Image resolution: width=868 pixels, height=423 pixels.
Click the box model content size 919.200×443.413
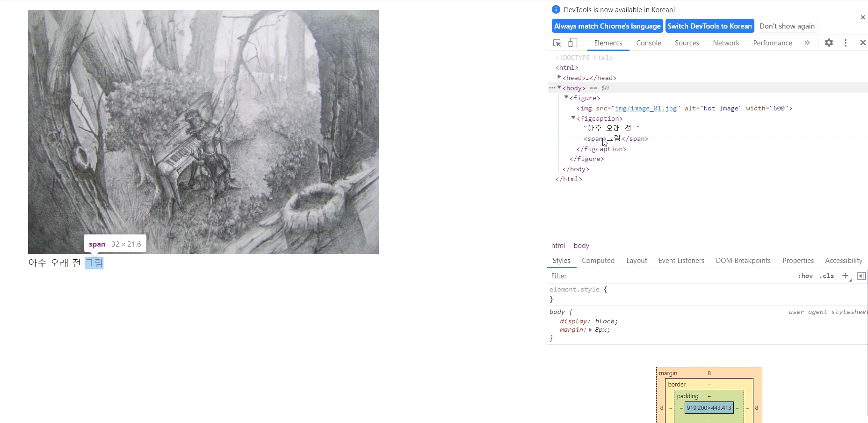click(x=709, y=408)
